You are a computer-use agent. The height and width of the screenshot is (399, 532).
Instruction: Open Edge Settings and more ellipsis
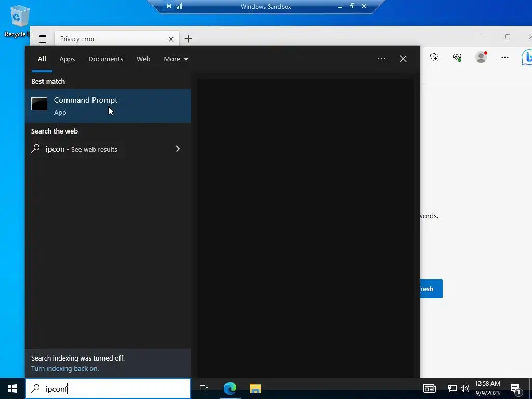pyautogui.click(x=505, y=57)
